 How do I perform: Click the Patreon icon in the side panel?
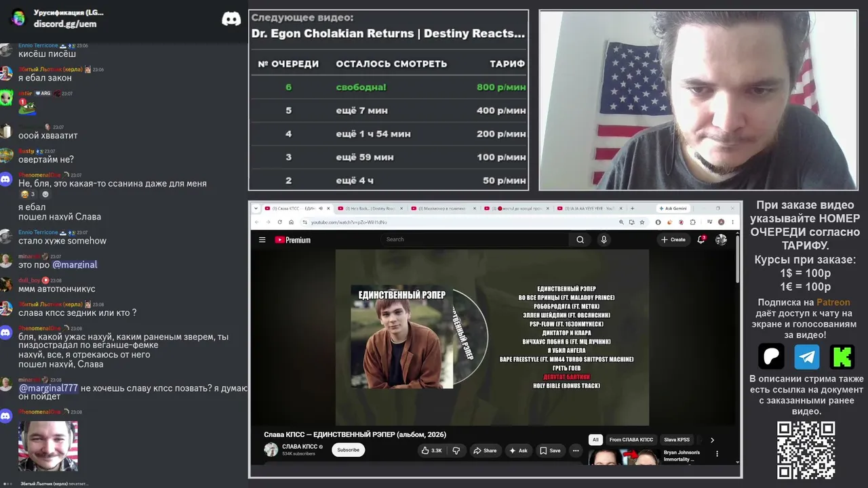coord(771,357)
